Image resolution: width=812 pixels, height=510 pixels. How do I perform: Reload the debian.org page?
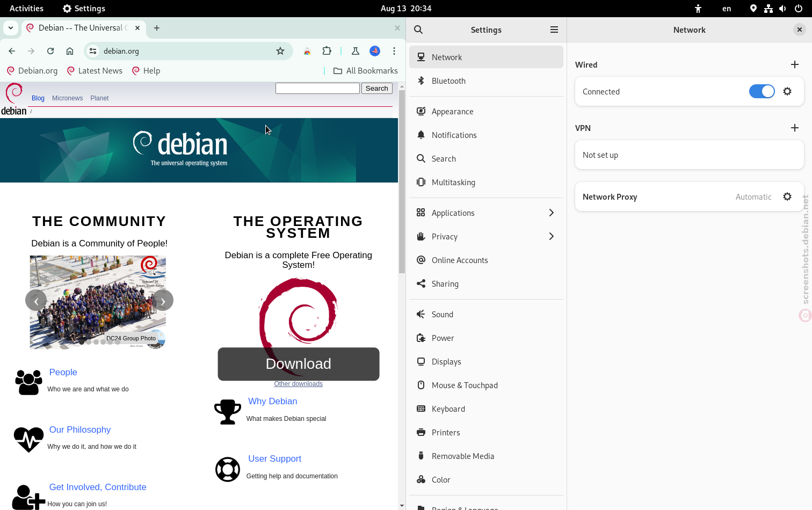coord(50,51)
